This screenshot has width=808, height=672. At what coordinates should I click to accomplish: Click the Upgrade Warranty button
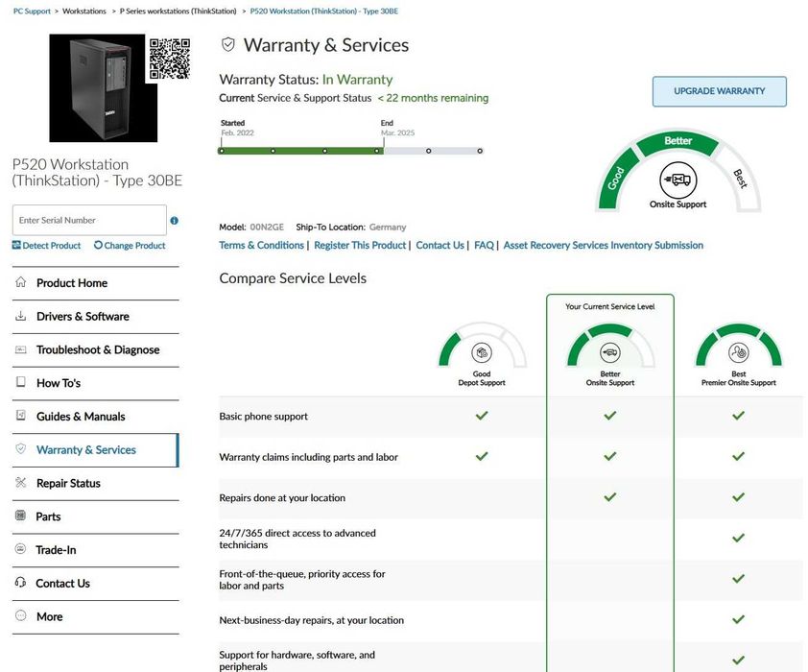coord(720,91)
